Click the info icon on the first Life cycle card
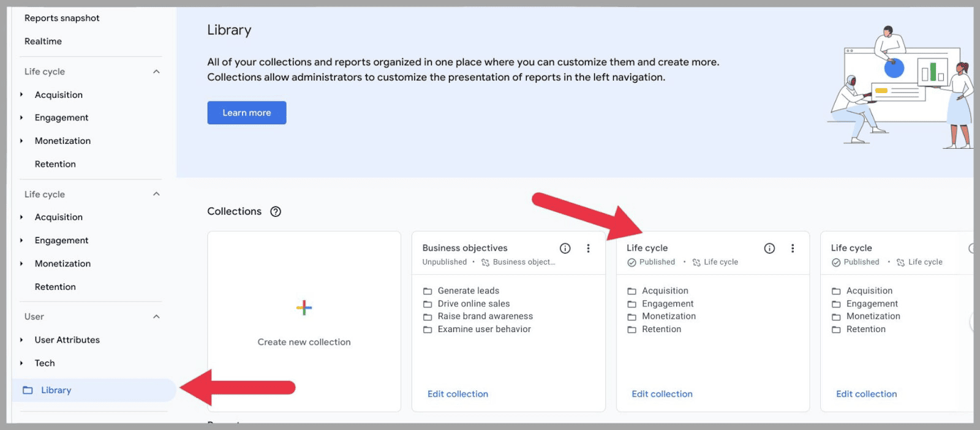Viewport: 980px width, 430px height. click(769, 248)
